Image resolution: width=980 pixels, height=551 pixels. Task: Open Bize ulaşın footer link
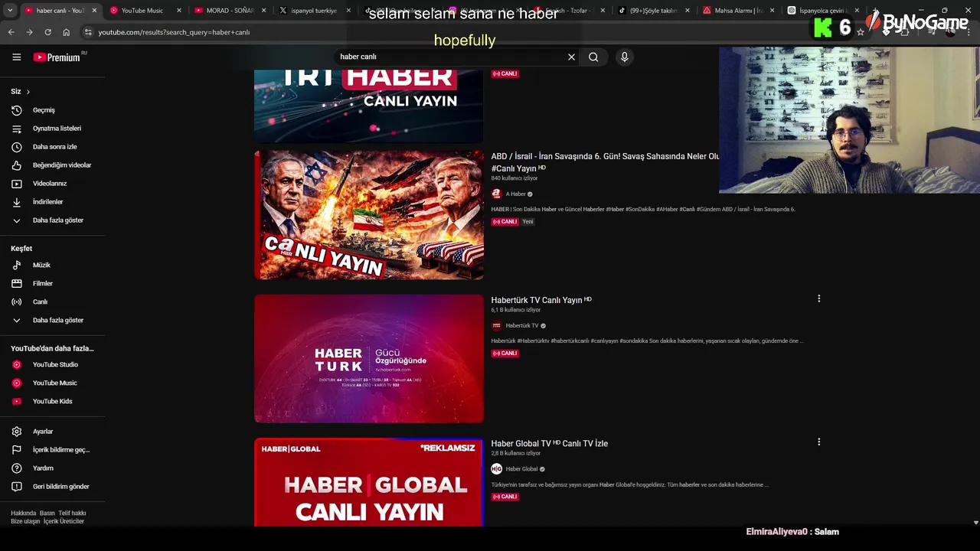coord(25,521)
